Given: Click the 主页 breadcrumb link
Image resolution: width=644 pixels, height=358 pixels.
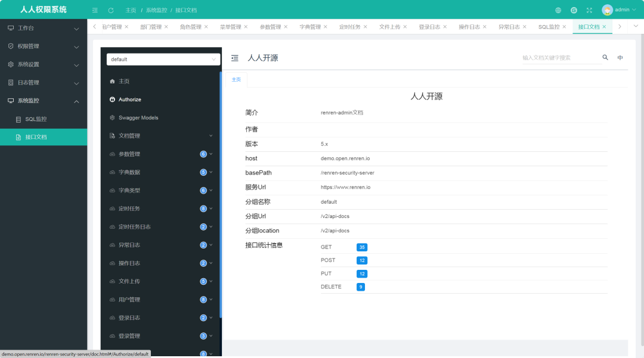Looking at the screenshot, I should coord(130,10).
